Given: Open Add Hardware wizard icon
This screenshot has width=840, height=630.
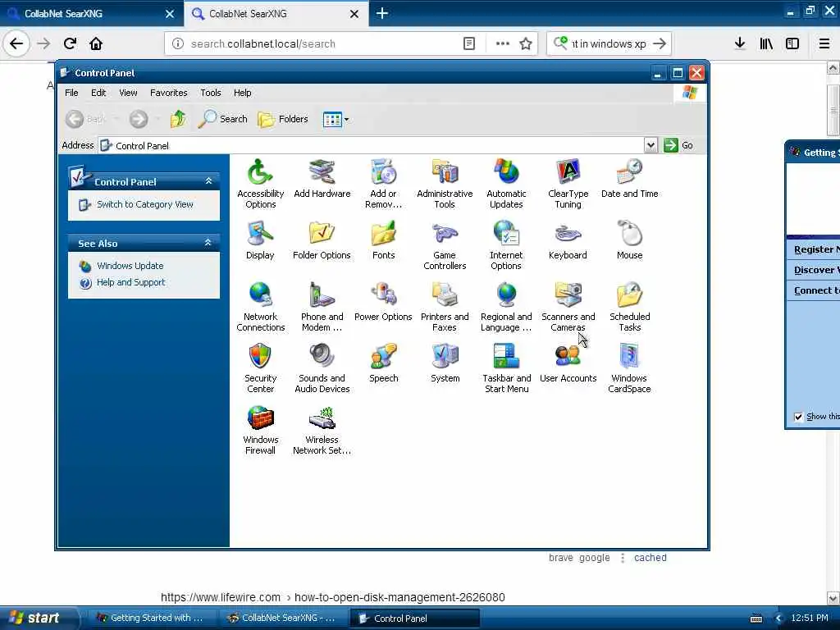Looking at the screenshot, I should tap(322, 179).
